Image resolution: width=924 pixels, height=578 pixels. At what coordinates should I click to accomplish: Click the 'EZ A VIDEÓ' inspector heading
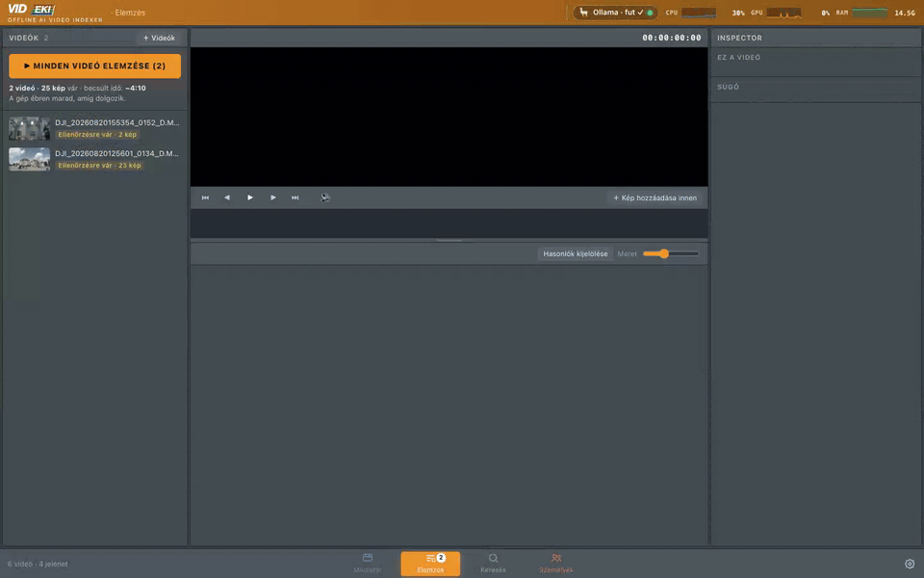click(739, 57)
